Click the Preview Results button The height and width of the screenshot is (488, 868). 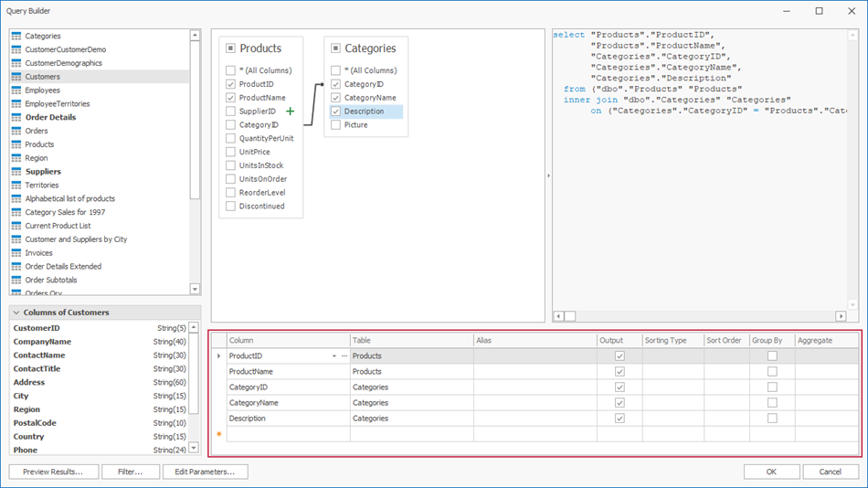(x=53, y=472)
